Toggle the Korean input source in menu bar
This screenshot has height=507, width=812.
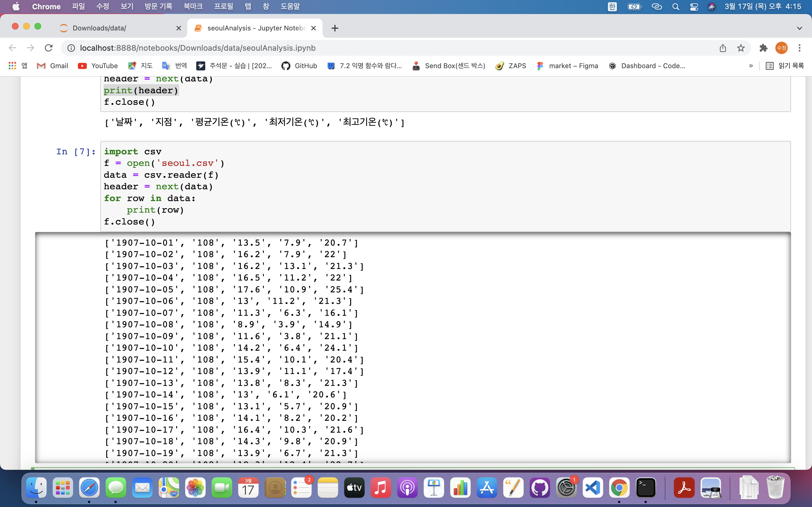point(612,7)
